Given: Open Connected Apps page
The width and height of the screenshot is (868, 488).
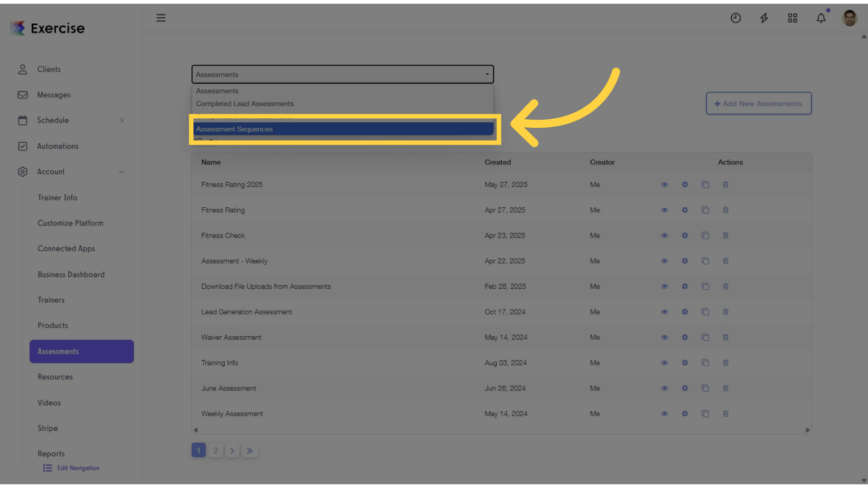Looking at the screenshot, I should tap(66, 249).
